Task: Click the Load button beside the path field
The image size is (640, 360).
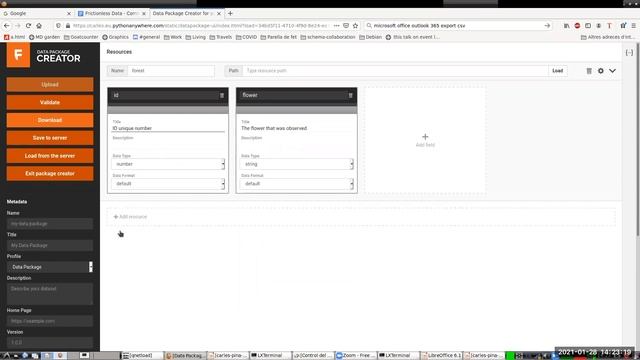Action: point(558,71)
